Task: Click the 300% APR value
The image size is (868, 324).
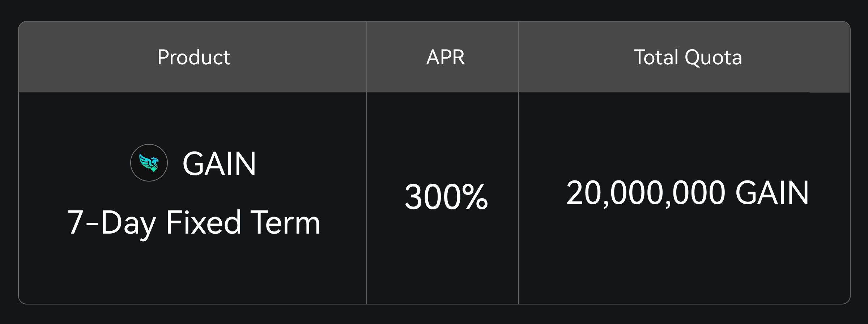Action: [x=446, y=197]
